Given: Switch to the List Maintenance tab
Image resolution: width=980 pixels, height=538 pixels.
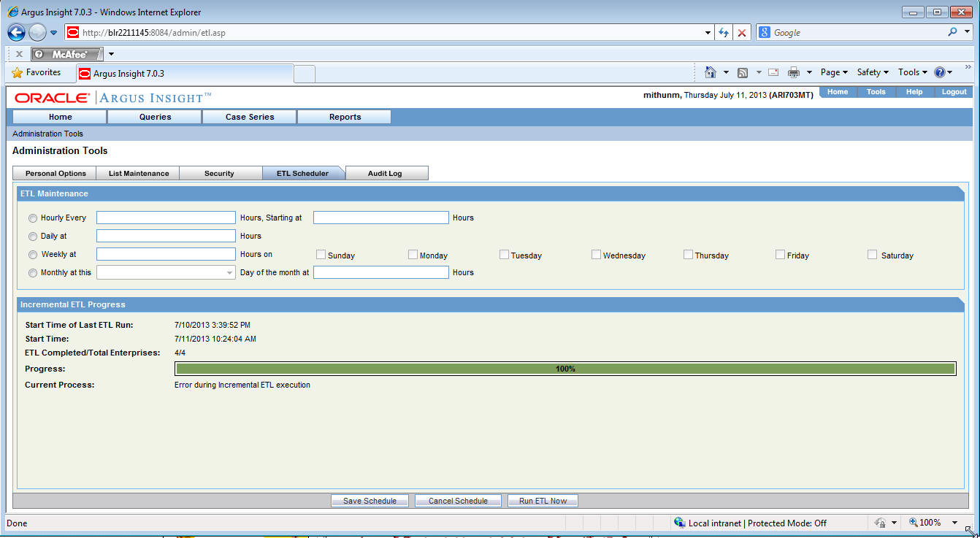Looking at the screenshot, I should pyautogui.click(x=139, y=174).
